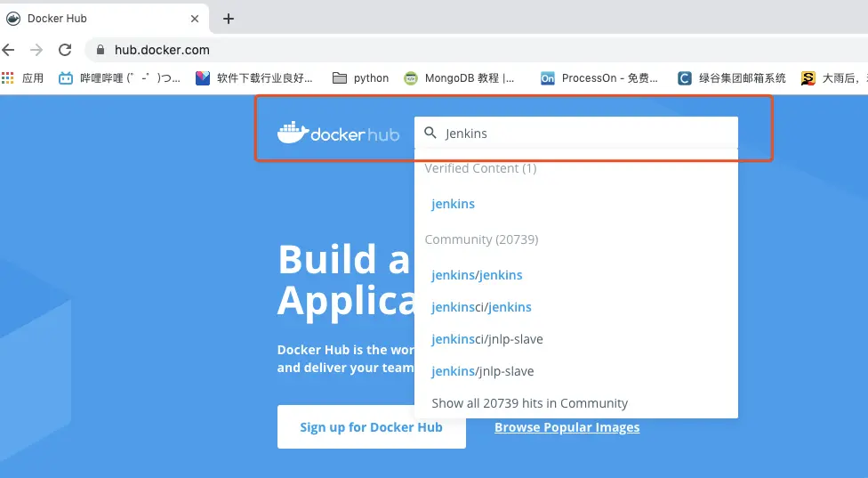Click the search magnifier icon
The image size is (868, 478).
point(430,133)
